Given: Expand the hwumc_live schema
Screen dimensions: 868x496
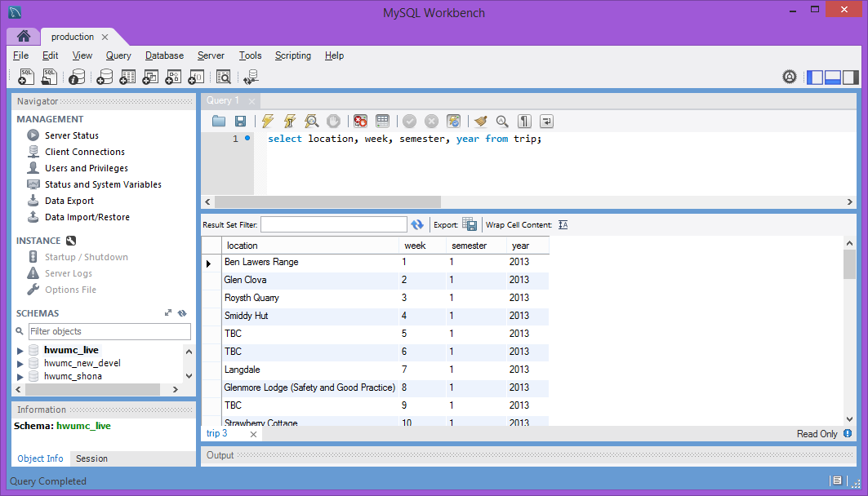Looking at the screenshot, I should coord(20,351).
